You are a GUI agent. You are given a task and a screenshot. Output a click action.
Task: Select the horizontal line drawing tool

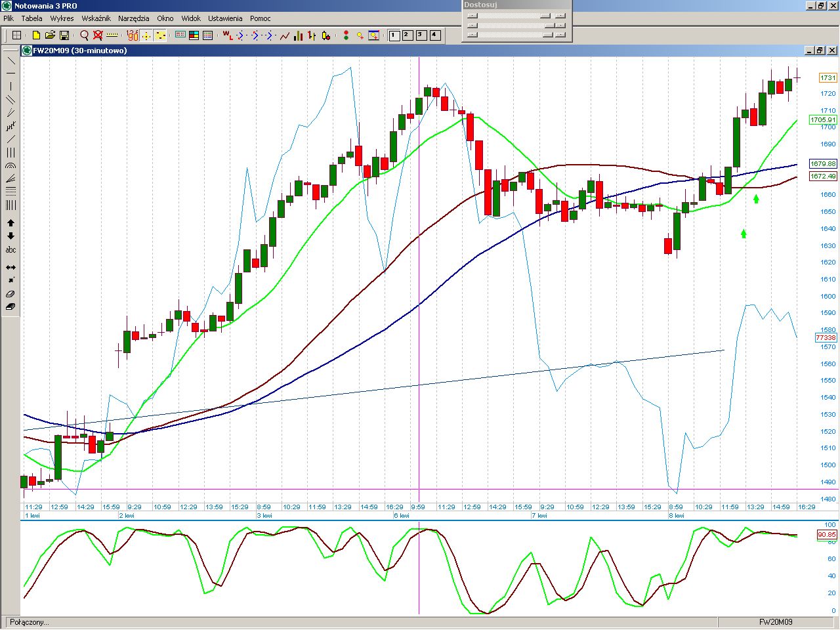pyautogui.click(x=10, y=73)
